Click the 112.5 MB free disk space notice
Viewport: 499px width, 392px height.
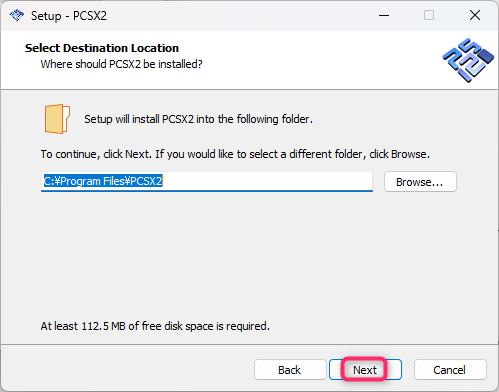tap(155, 326)
